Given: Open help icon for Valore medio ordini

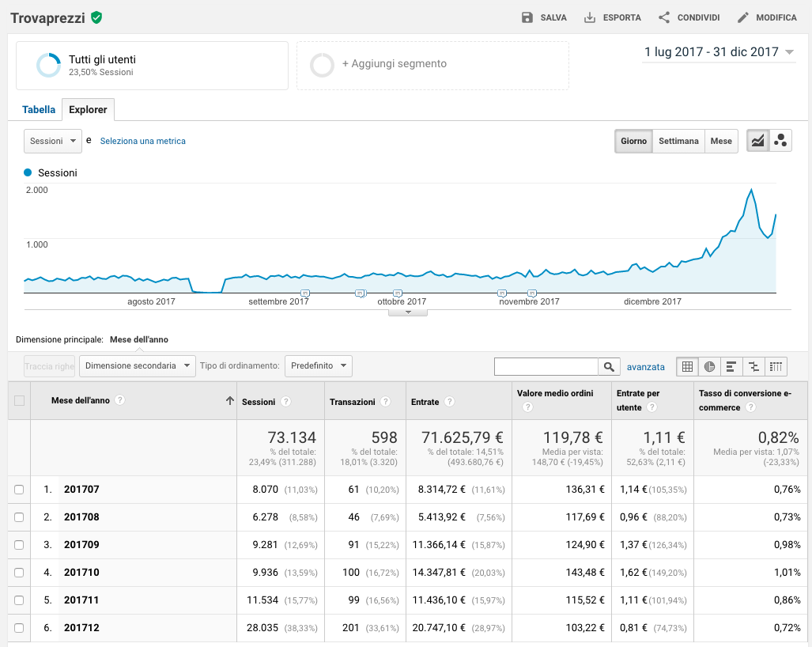Looking at the screenshot, I should click(x=527, y=407).
